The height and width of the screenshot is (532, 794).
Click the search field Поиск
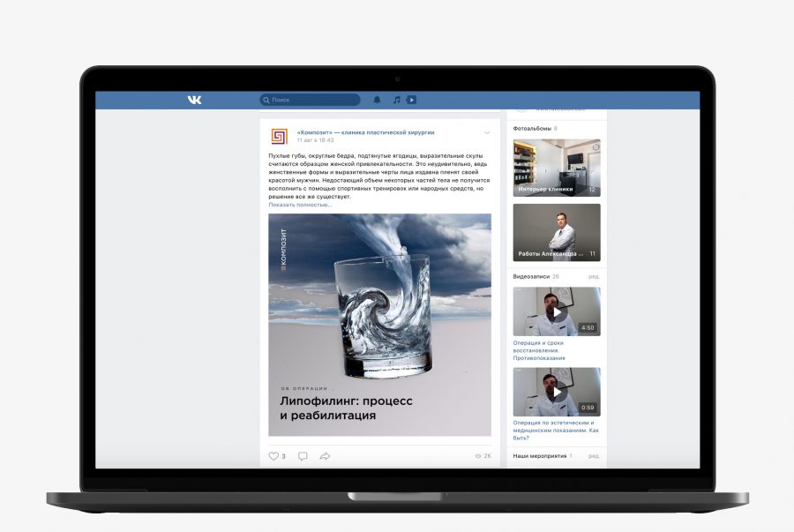310,100
